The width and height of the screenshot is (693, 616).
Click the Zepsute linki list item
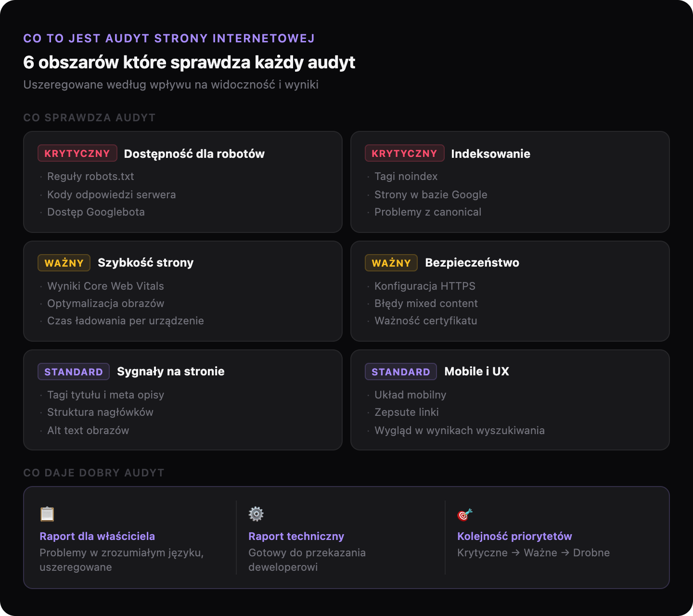click(407, 412)
